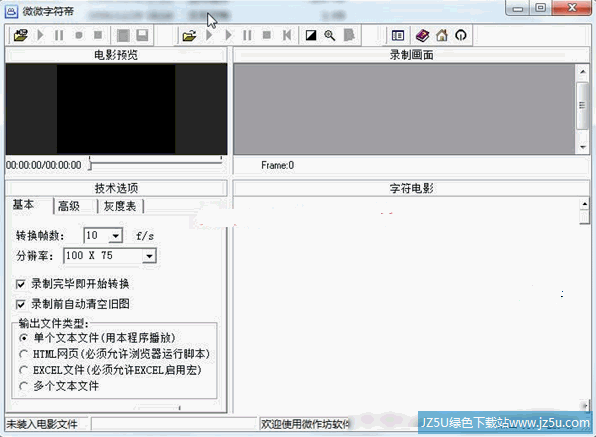Click the 输出文件类型 group label
This screenshot has height=437, width=596.
coord(54,323)
